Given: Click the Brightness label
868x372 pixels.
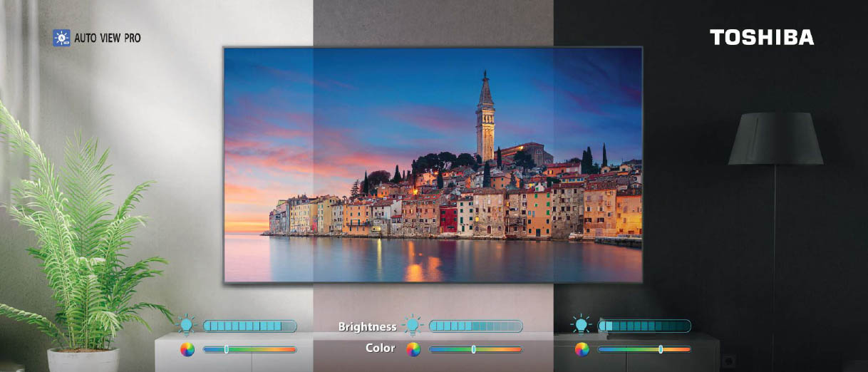Looking at the screenshot, I should click(367, 327).
